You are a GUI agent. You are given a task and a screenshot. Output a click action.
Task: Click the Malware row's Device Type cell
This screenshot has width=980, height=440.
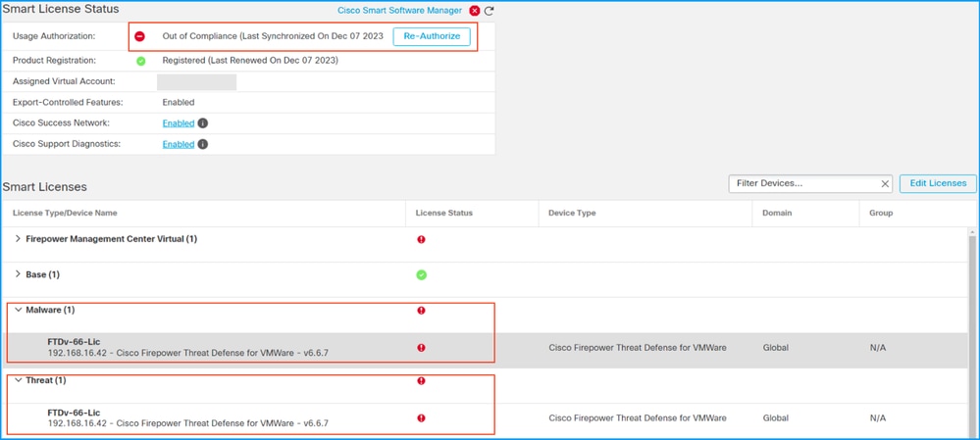point(637,348)
